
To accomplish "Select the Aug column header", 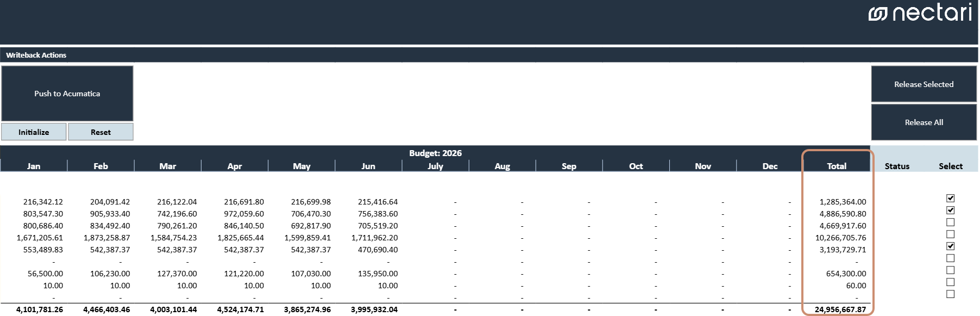I will pos(502,166).
